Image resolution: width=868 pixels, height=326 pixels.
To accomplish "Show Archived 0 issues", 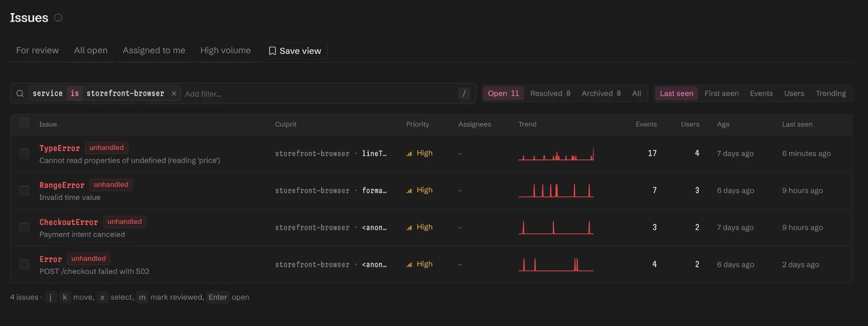I will click(601, 93).
